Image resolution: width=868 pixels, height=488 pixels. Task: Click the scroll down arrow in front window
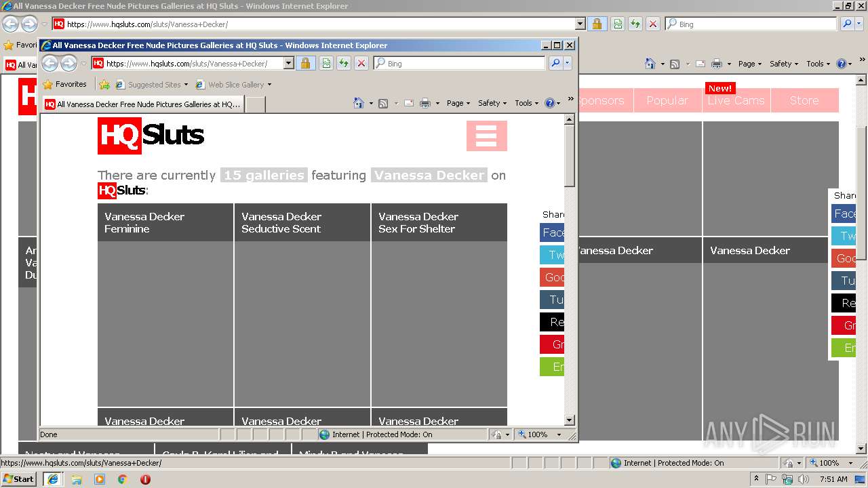click(x=570, y=420)
